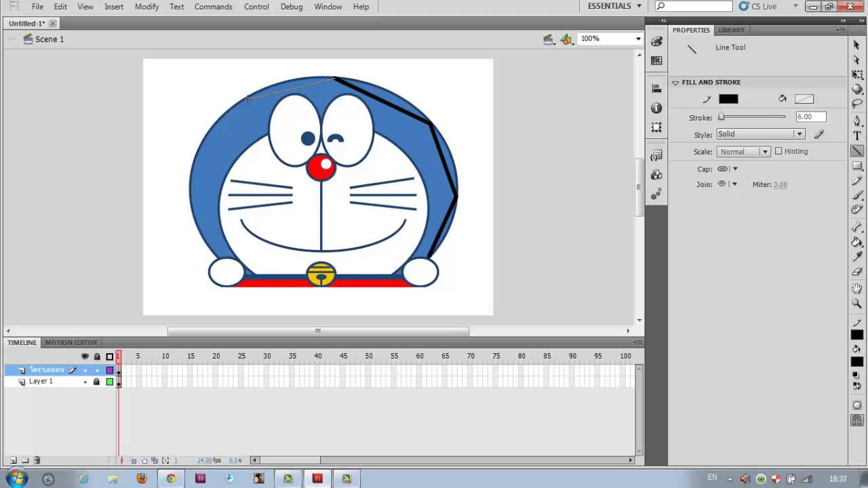This screenshot has height=488, width=868.
Task: Select the Lasso tool
Action: (x=857, y=104)
